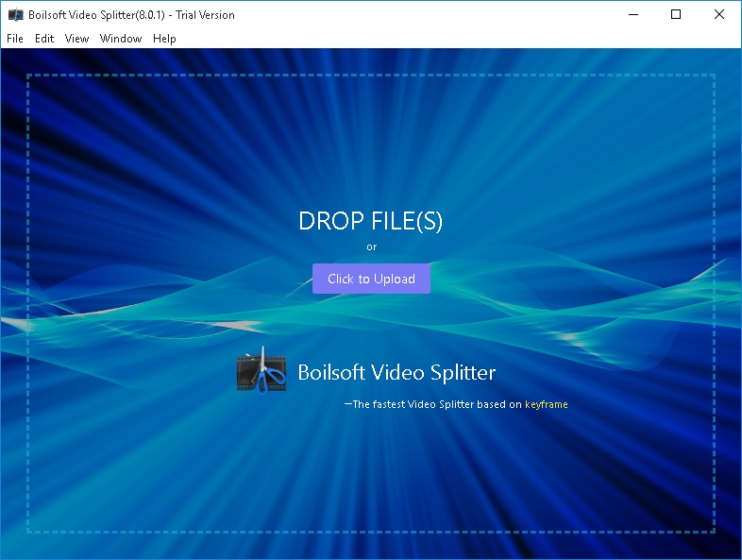
Task: Click the yellow keyframe word
Action: pos(546,404)
